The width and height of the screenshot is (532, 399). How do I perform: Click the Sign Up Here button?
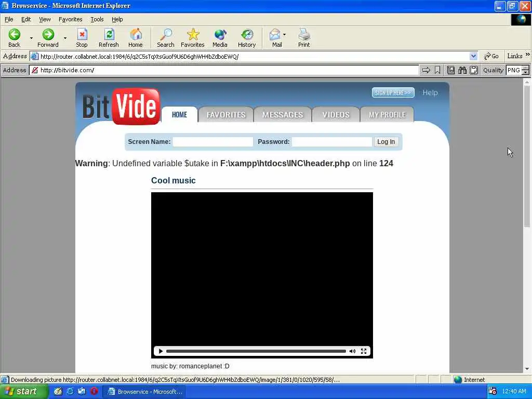[x=393, y=92]
